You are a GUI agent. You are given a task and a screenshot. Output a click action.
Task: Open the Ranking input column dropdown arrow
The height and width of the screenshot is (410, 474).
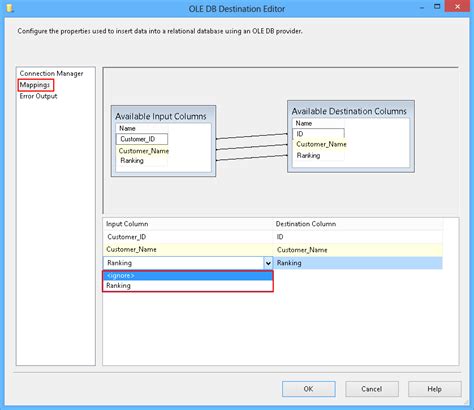(x=268, y=263)
